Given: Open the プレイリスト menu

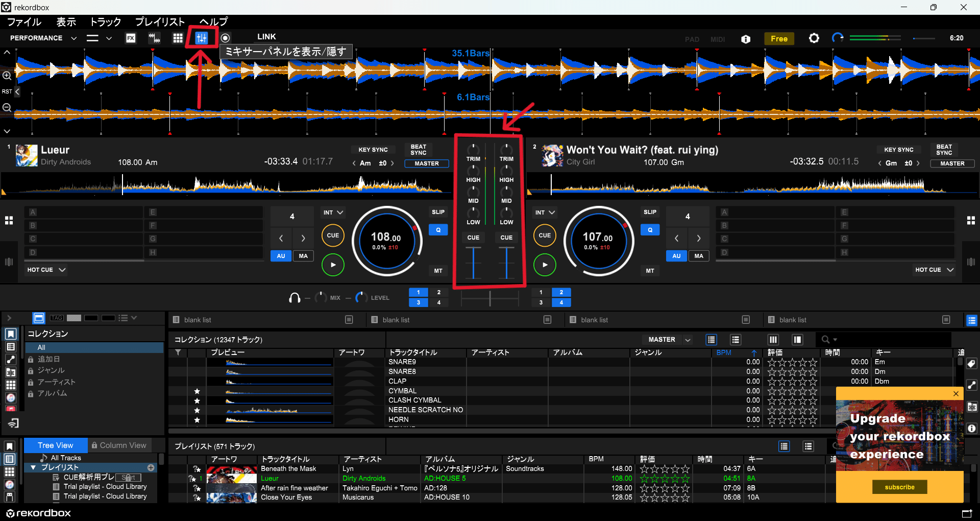Looking at the screenshot, I should click(x=160, y=22).
